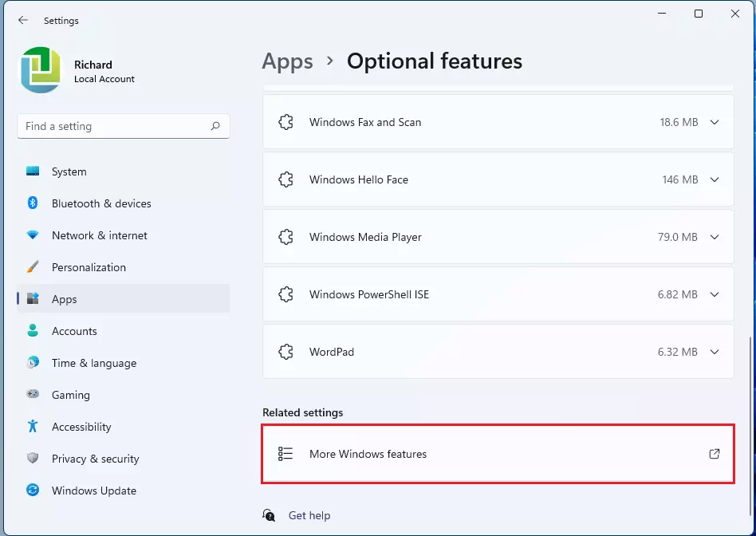Click the Get help chat icon
This screenshot has height=536, width=756.
point(269,515)
